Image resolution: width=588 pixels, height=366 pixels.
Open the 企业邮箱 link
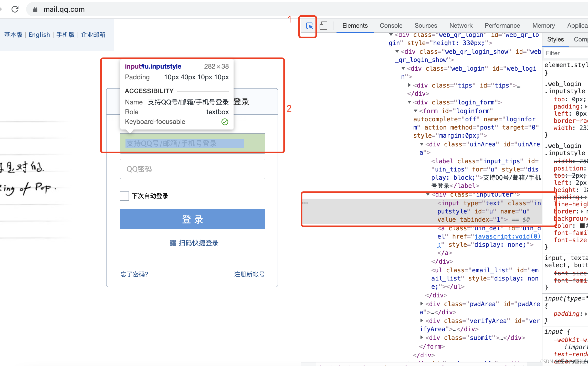(x=93, y=35)
